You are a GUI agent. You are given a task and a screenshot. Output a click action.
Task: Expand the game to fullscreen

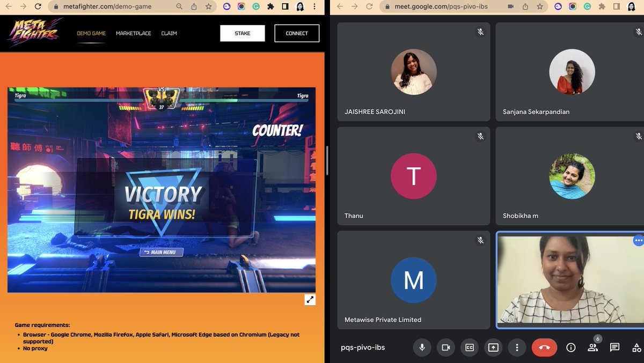(310, 300)
